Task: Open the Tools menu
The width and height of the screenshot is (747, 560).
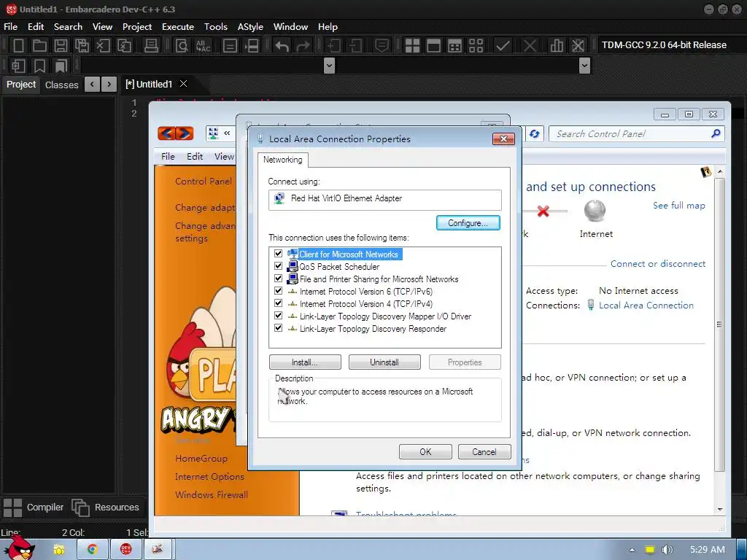Action: click(216, 27)
